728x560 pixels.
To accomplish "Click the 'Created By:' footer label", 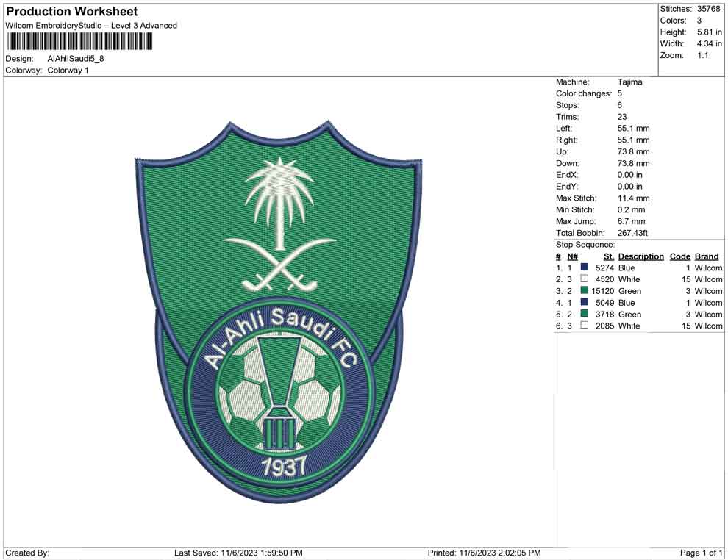I will (x=27, y=553).
